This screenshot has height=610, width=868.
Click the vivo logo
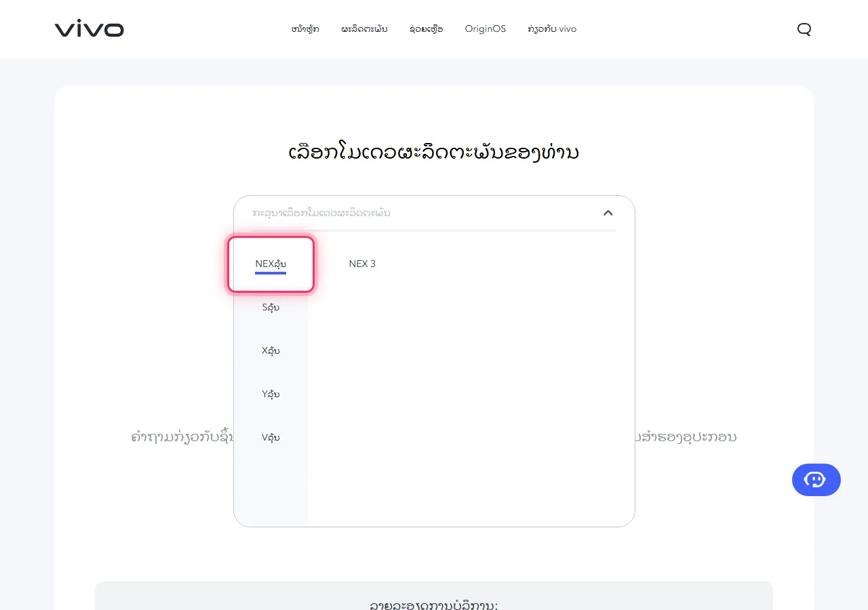90,29
